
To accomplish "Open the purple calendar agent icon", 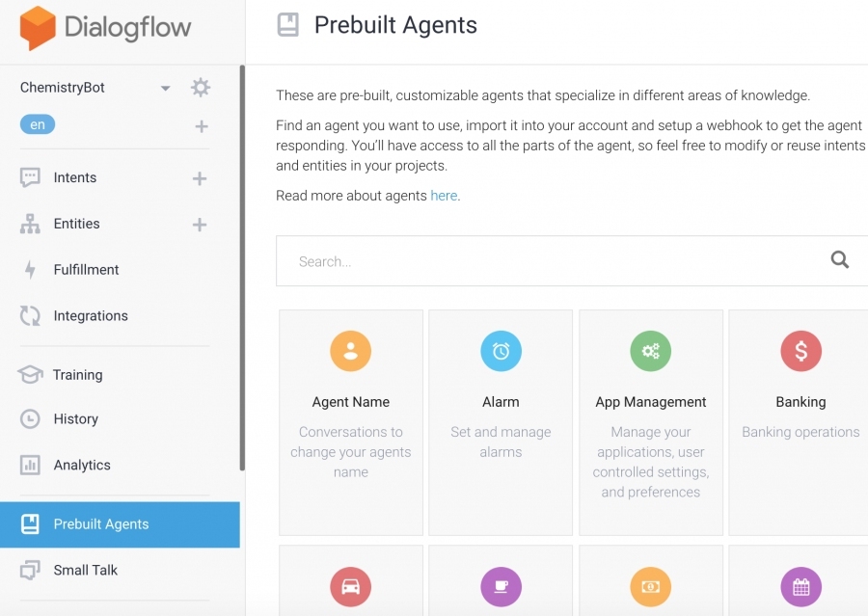I will tap(801, 587).
